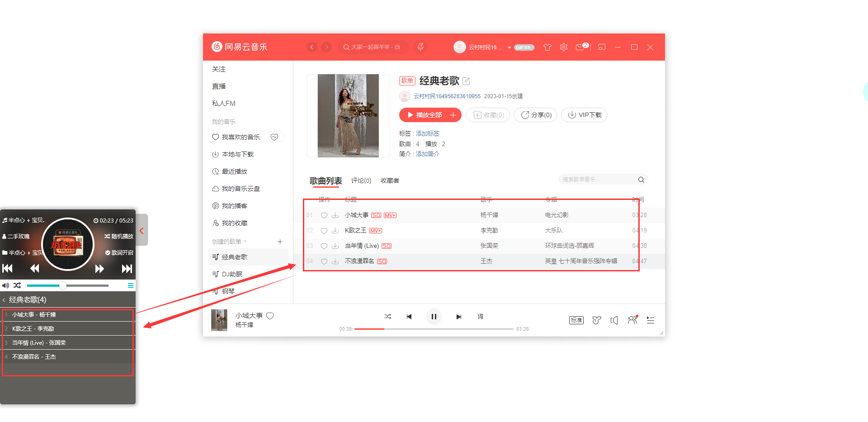Switch to the 歌曲列表 tab
Screen dimensions: 868x422
pyautogui.click(x=325, y=181)
